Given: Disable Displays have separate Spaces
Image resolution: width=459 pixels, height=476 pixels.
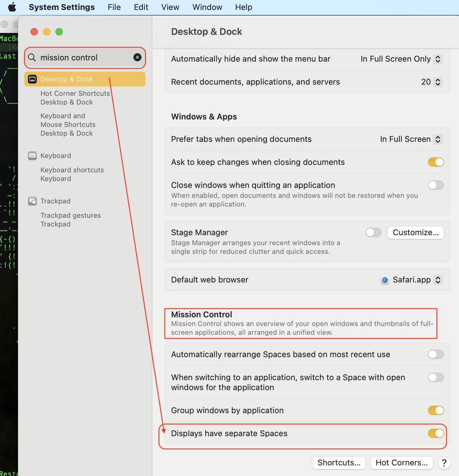Looking at the screenshot, I should [x=436, y=433].
